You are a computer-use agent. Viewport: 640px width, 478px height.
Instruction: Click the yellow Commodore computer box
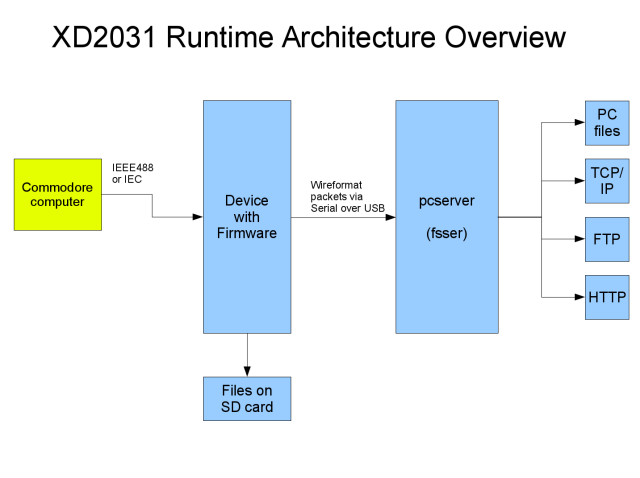58,195
